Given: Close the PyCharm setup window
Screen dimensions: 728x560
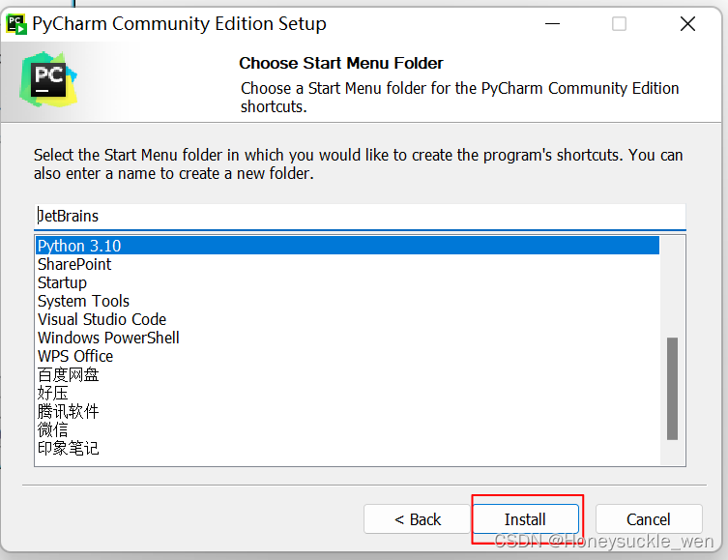Looking at the screenshot, I should pos(687,23).
